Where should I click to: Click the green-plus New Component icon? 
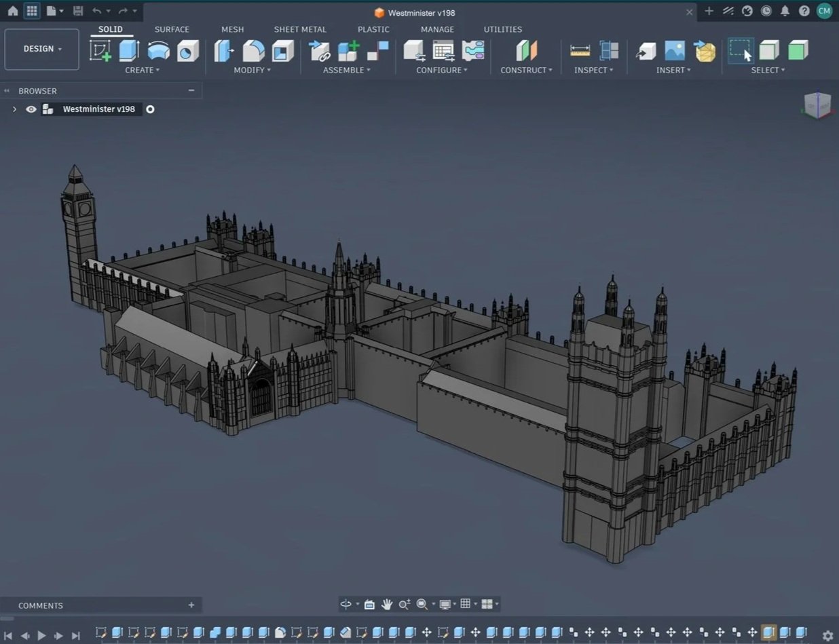point(349,51)
